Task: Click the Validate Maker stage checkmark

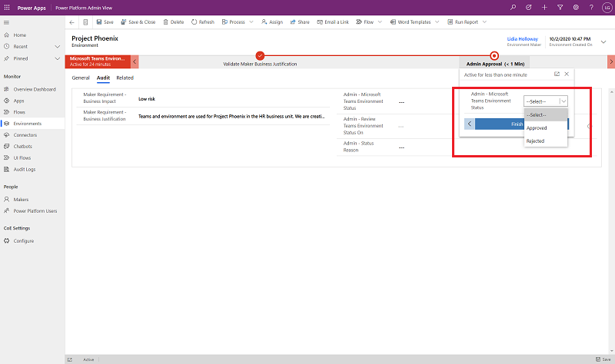Action: coord(260,56)
